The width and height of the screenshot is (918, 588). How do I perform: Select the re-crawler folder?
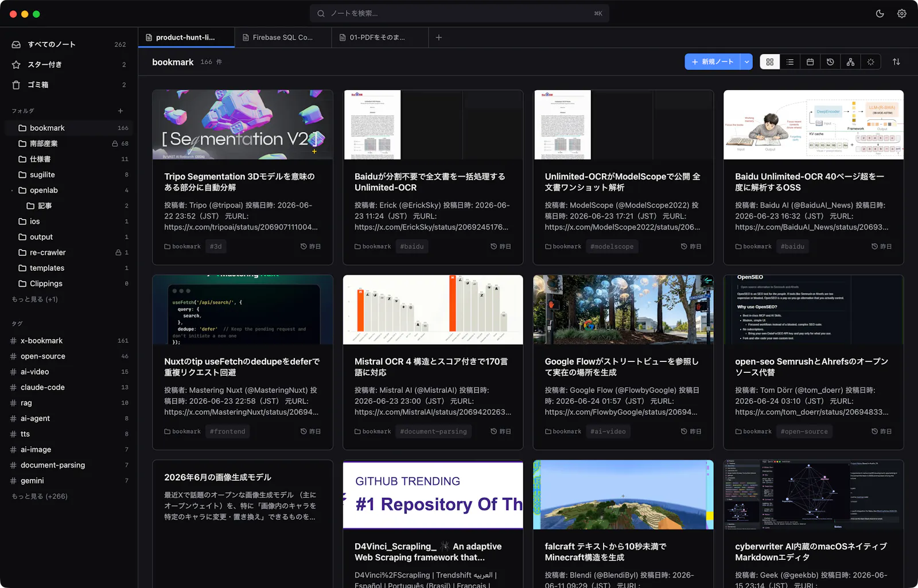click(69, 252)
